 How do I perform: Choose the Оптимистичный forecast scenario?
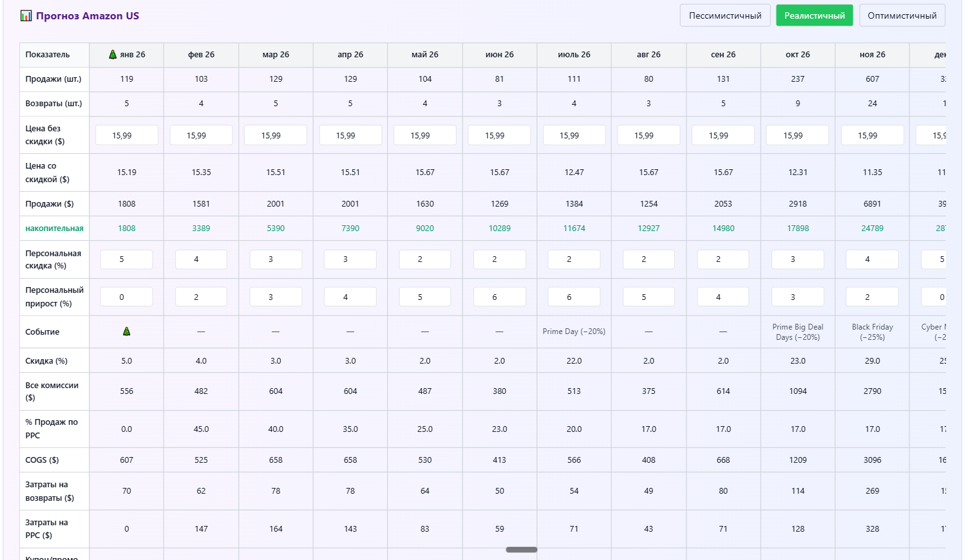902,15
